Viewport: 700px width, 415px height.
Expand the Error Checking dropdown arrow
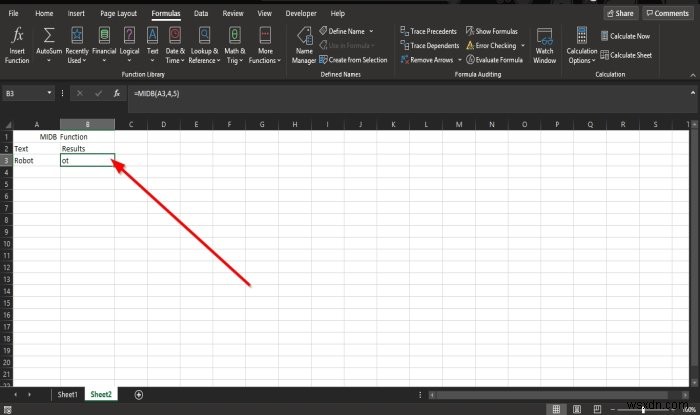523,46
